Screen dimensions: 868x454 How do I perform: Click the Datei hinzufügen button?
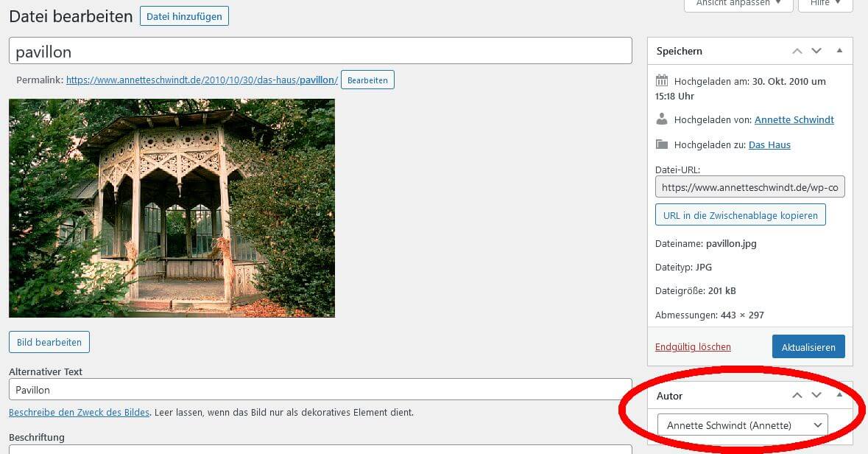(184, 16)
